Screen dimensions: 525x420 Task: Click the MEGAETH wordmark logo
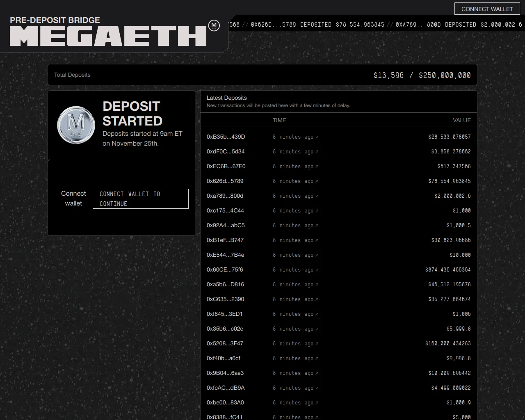pyautogui.click(x=108, y=36)
